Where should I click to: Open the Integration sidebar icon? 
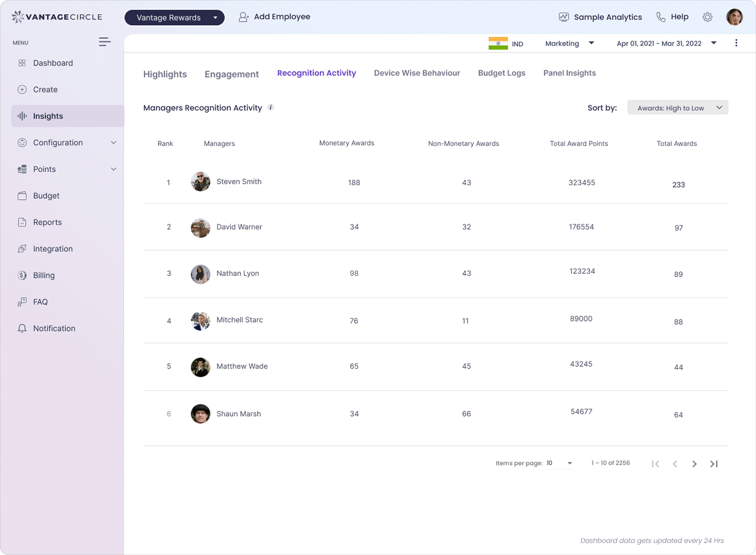[22, 249]
